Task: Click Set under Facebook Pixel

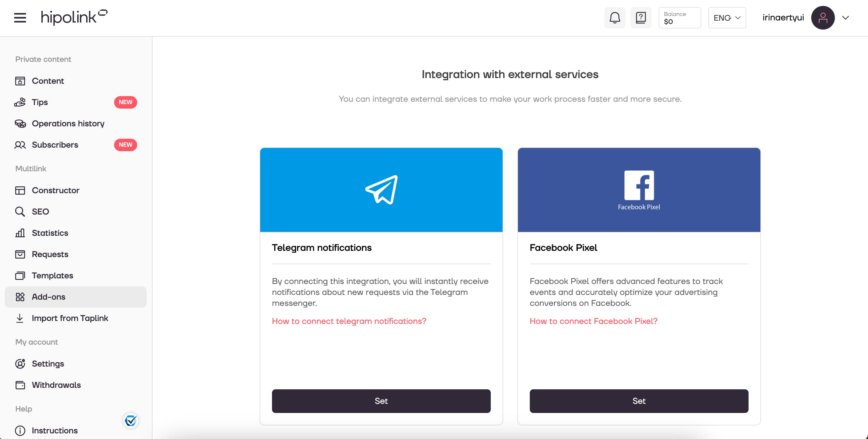Action: tap(639, 401)
